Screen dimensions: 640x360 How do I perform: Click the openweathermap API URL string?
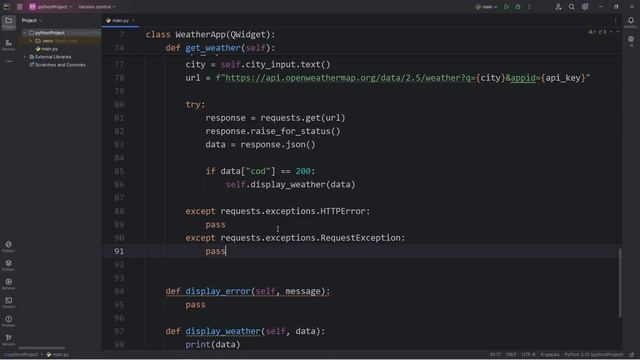click(403, 78)
